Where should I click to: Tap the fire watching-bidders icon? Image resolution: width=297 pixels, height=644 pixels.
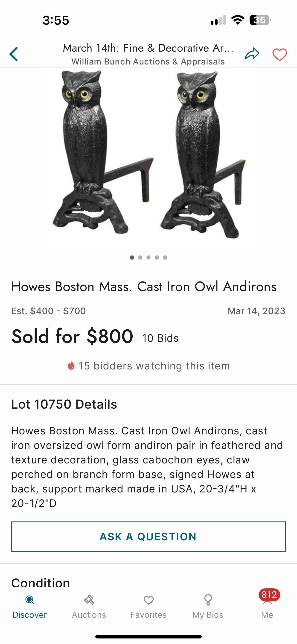click(x=71, y=366)
